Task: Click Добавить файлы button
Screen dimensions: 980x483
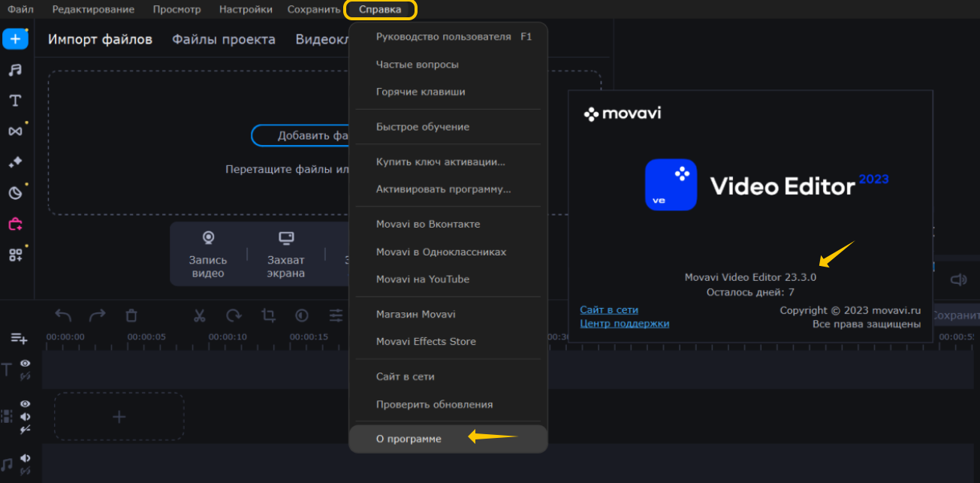Action: (300, 136)
